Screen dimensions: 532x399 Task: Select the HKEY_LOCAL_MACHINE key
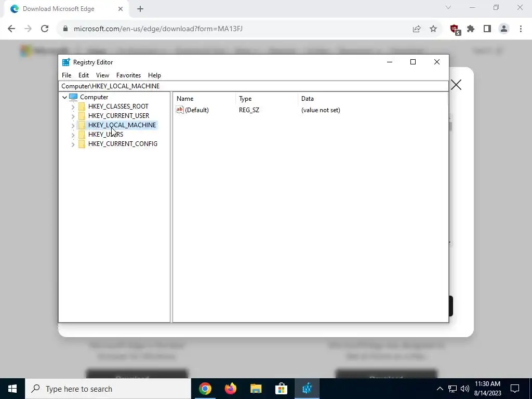(x=122, y=125)
